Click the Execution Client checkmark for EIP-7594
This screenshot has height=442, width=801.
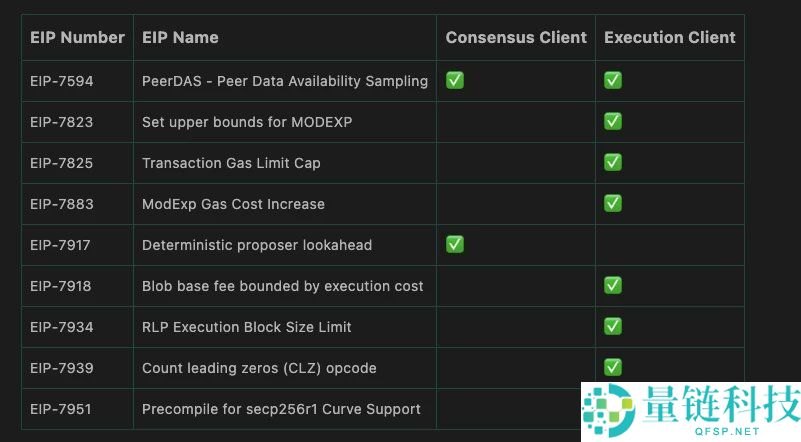click(x=613, y=80)
